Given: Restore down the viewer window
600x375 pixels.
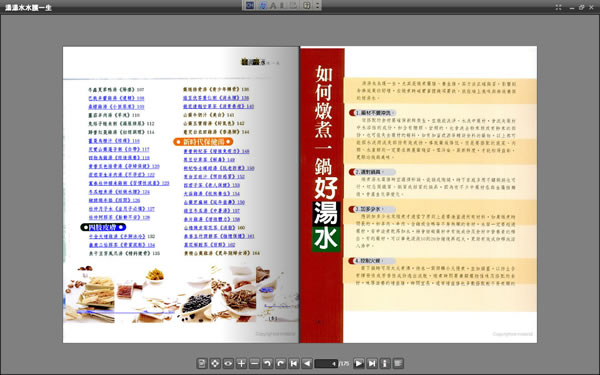Looking at the screenshot, I should click(x=582, y=7).
